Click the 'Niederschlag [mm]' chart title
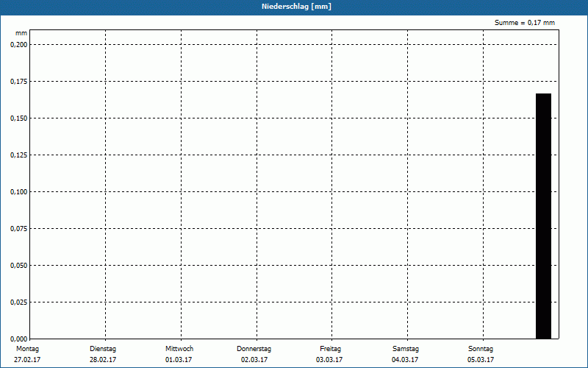Viewport: 588px width, 368px height. click(x=297, y=7)
